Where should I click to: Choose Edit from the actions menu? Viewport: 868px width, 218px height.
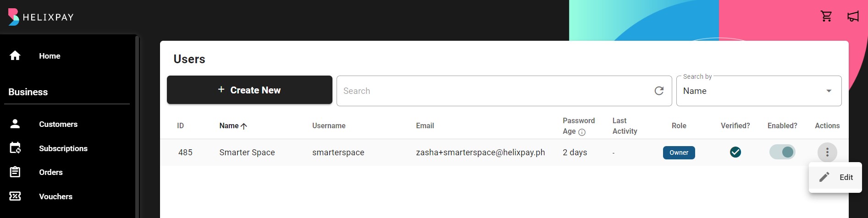835,177
